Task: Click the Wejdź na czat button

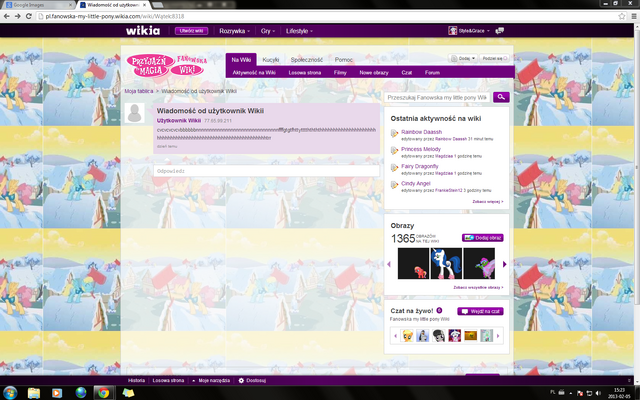Action: [480, 311]
